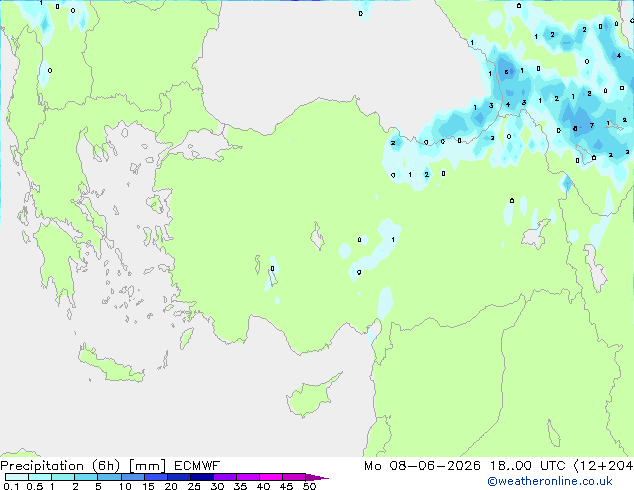Click the lightest 0.1–0.5 mm legend swatch
The image size is (634, 490).
(17, 477)
